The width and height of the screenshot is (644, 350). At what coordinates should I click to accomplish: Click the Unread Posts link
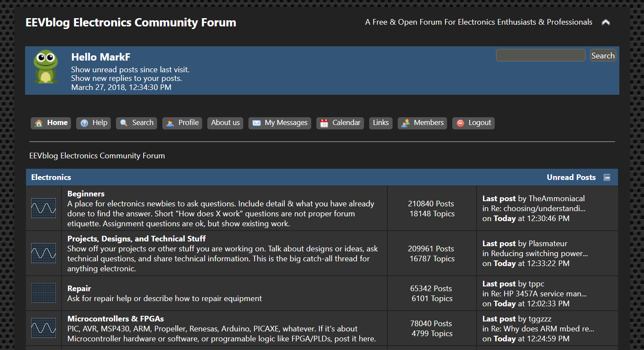[571, 177]
